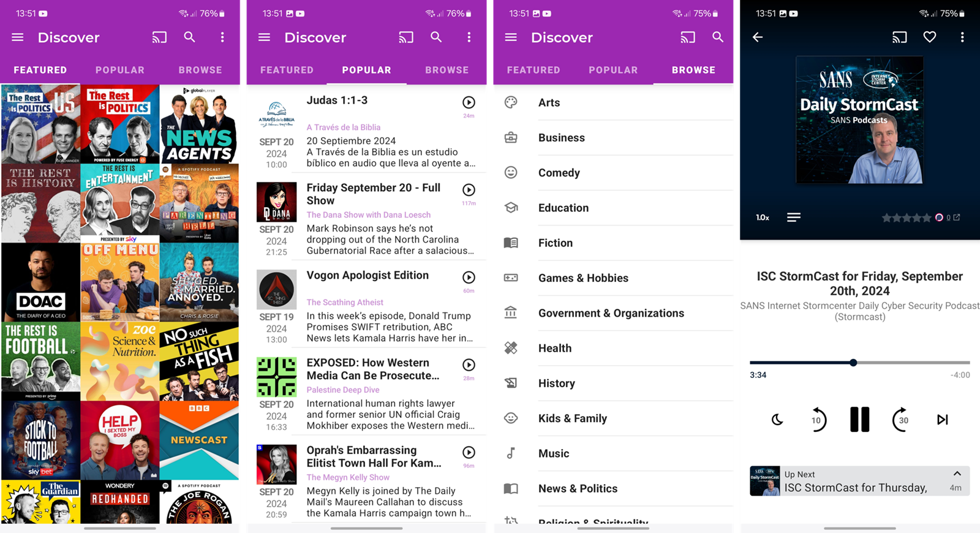
Task: Open the Off Menu podcast tile
Action: coord(120,282)
